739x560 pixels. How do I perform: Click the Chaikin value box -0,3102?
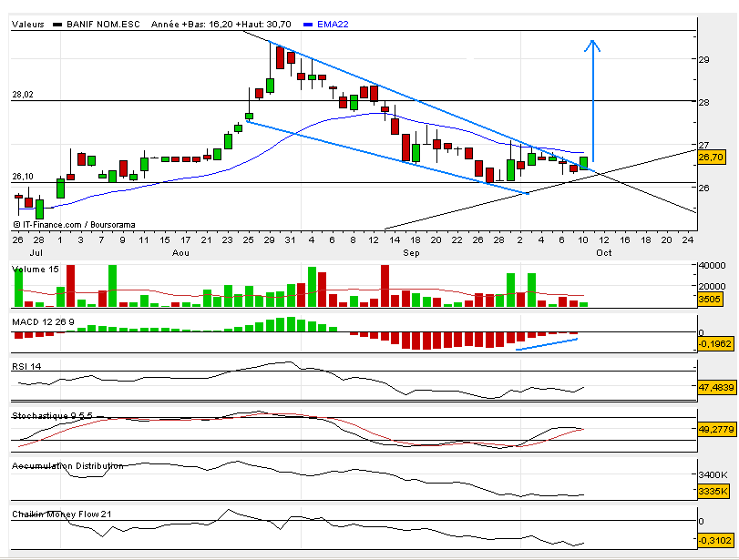pyautogui.click(x=715, y=540)
